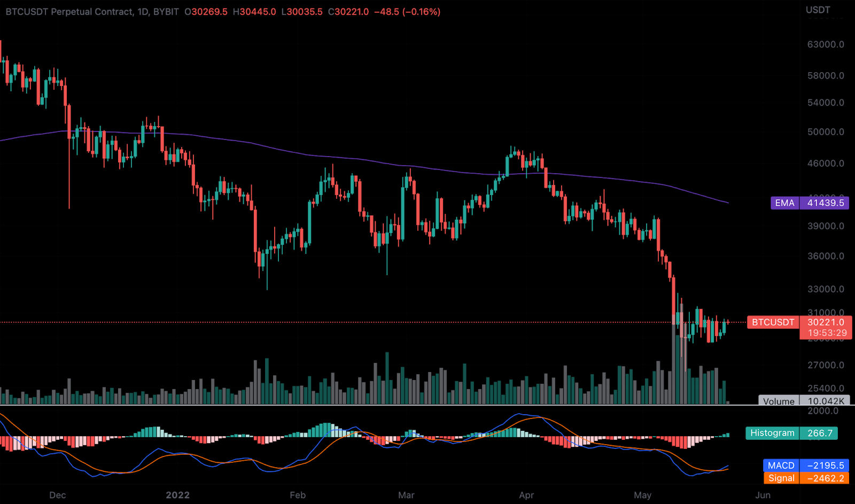855x504 pixels.
Task: Click Feb on the time axis
Action: (298, 495)
